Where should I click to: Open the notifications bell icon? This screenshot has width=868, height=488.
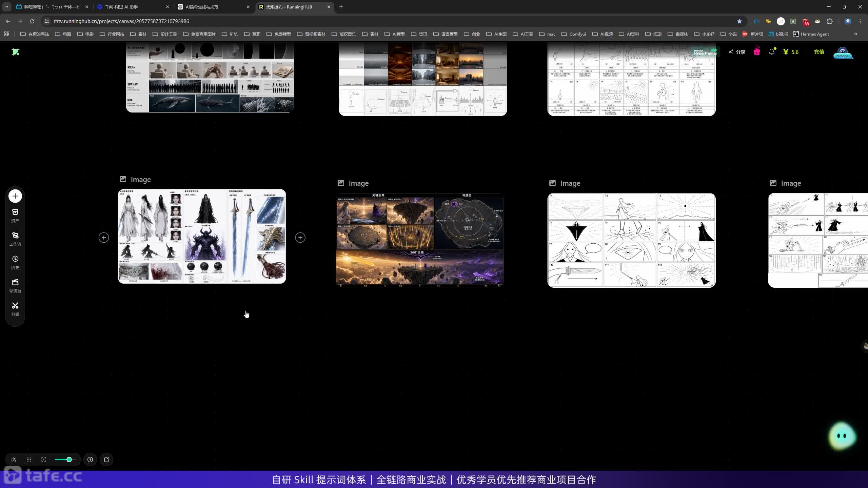772,52
